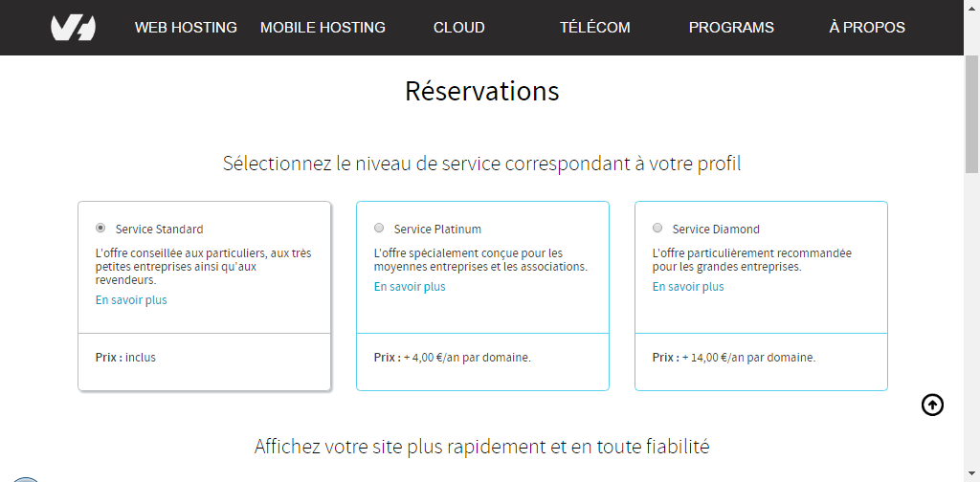This screenshot has width=980, height=482.
Task: Click the OVH logo icon
Action: click(x=73, y=28)
